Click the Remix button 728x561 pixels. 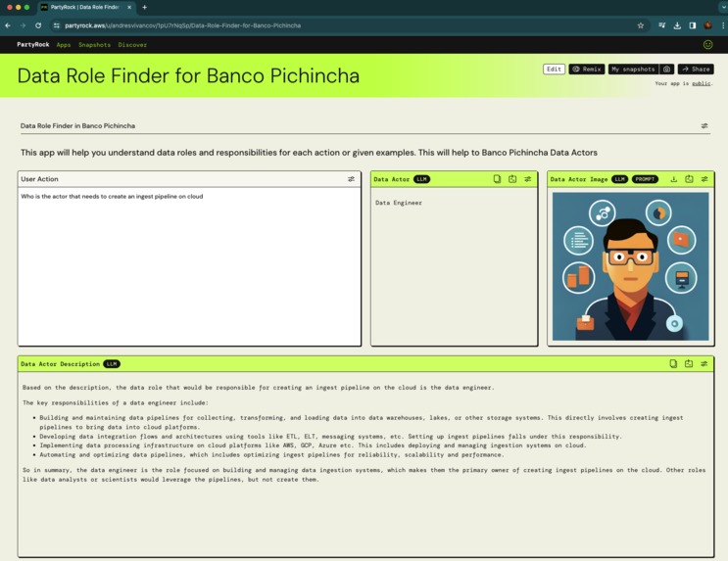pos(587,70)
